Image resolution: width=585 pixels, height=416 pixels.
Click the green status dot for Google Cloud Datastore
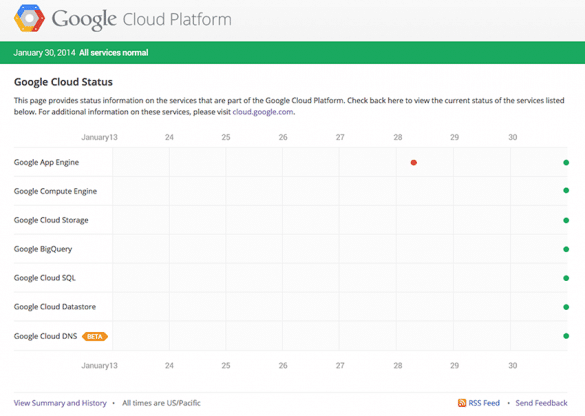pyautogui.click(x=566, y=307)
